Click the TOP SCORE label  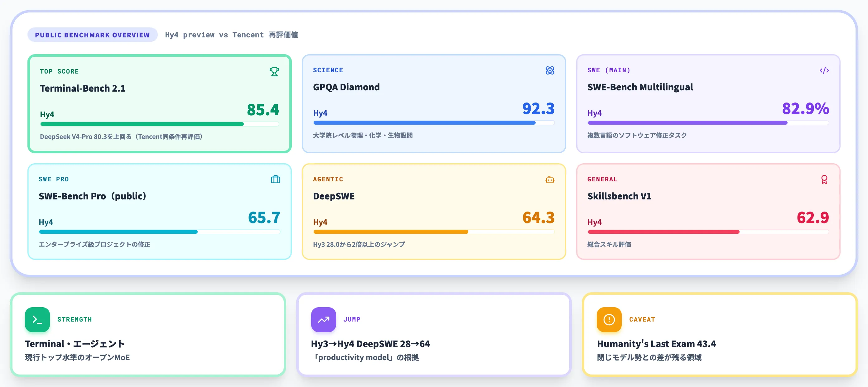(x=59, y=71)
